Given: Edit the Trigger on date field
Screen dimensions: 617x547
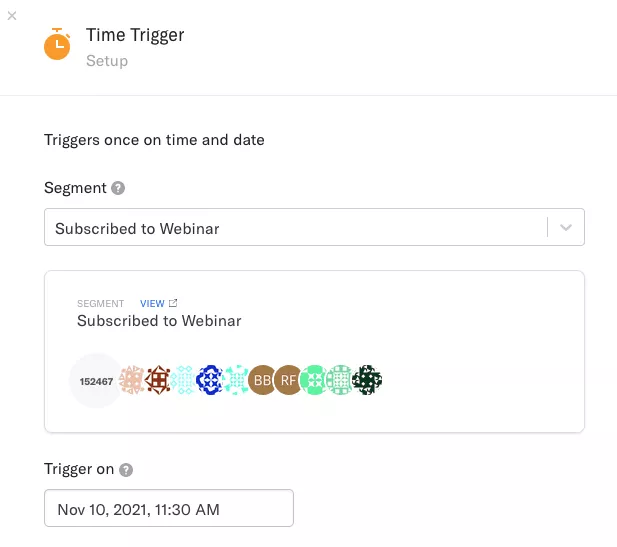Looking at the screenshot, I should click(169, 508).
